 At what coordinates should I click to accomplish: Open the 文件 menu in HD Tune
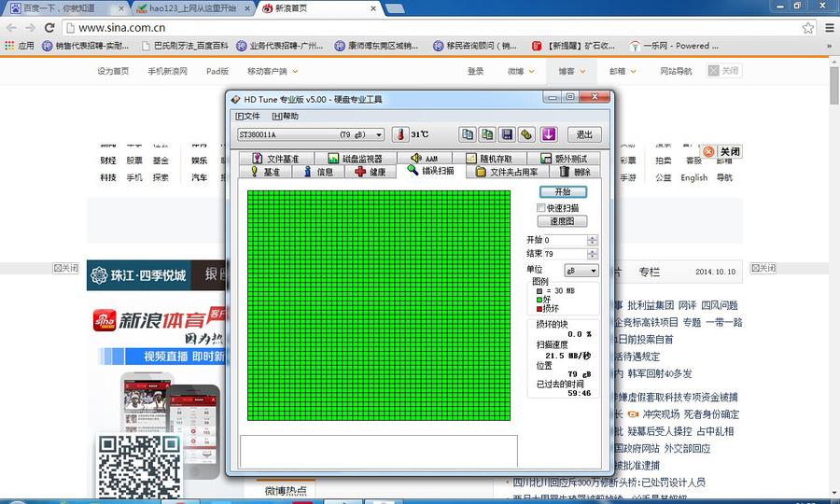coord(247,117)
